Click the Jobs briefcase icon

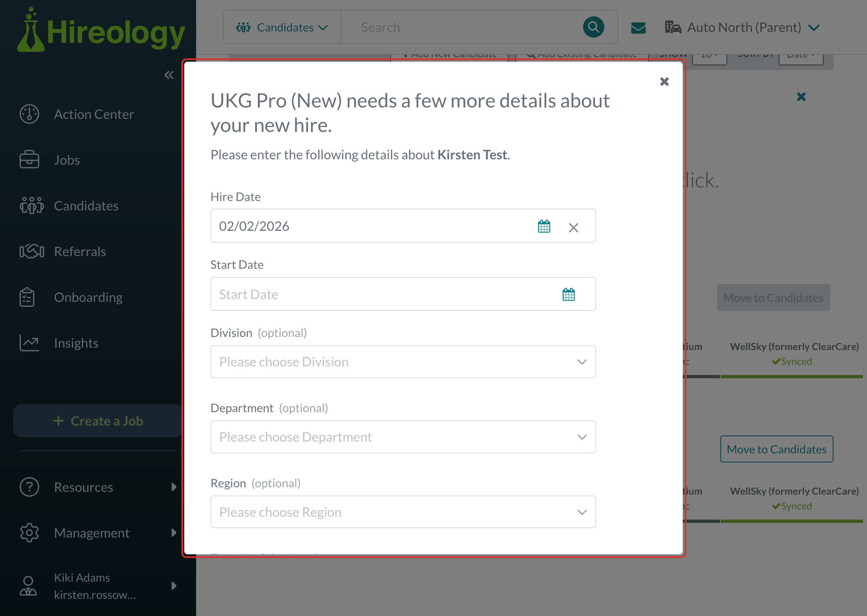click(x=29, y=160)
